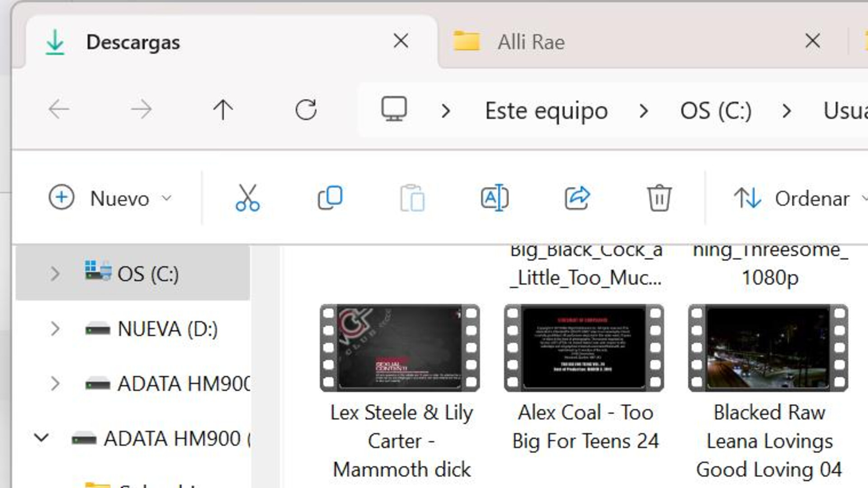Go forward with the right arrow button
868x488 pixels.
click(x=141, y=110)
